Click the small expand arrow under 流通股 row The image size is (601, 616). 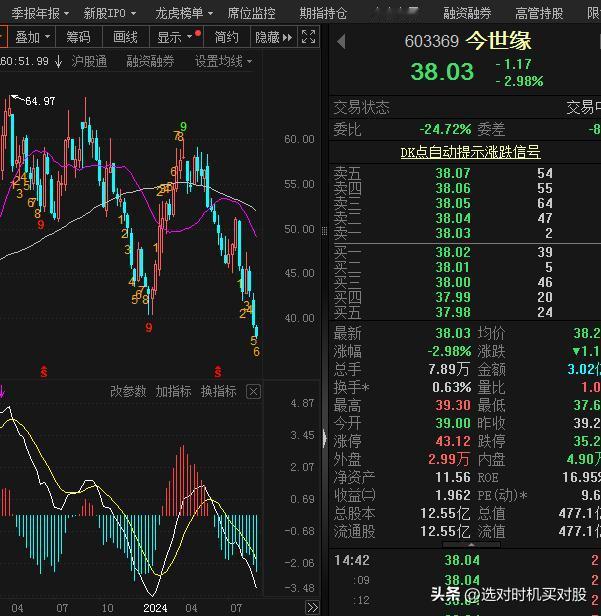point(471,545)
